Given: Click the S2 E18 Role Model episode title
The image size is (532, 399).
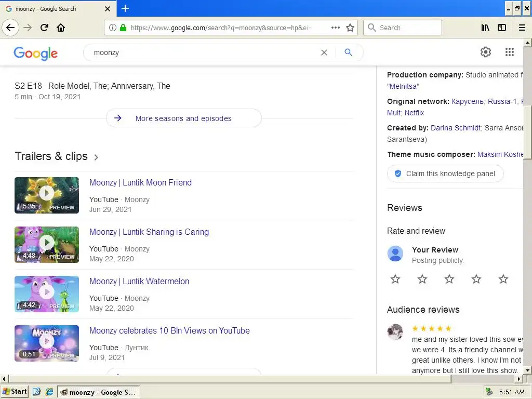Looking at the screenshot, I should point(92,86).
